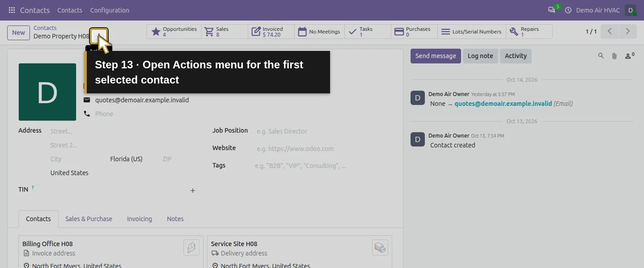Select the Contacts tab in form
Image resolution: width=644 pixels, height=268 pixels.
click(x=38, y=219)
